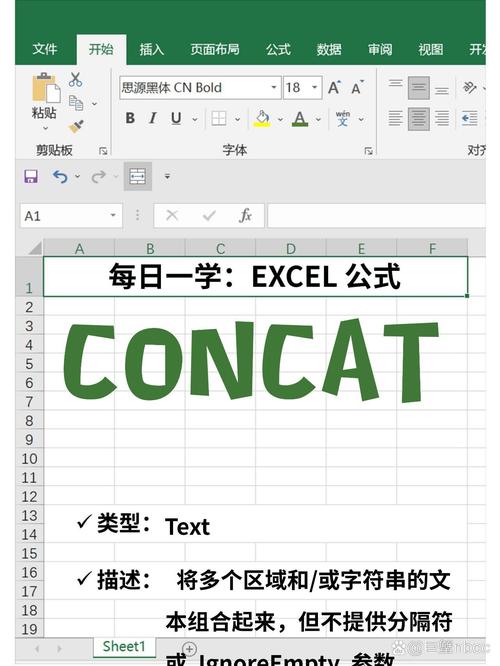Select column E header

tap(362, 248)
